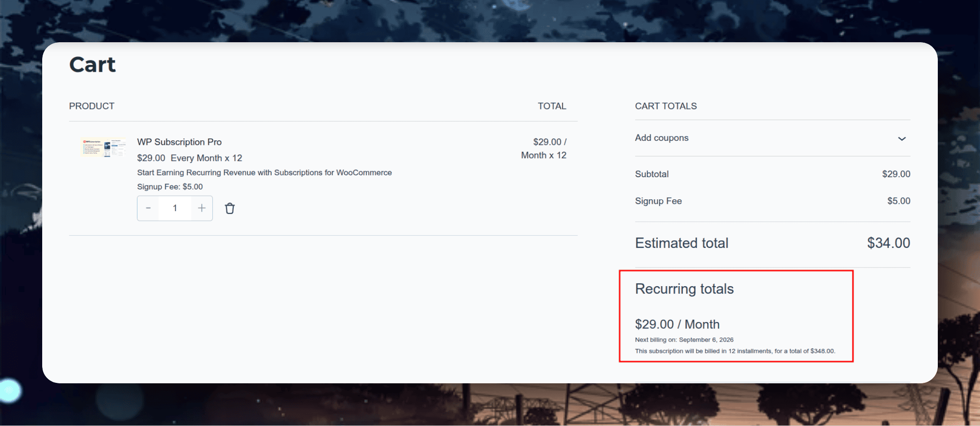Open the WP Subscription Pro product link
The width and height of the screenshot is (980, 426).
click(x=179, y=142)
